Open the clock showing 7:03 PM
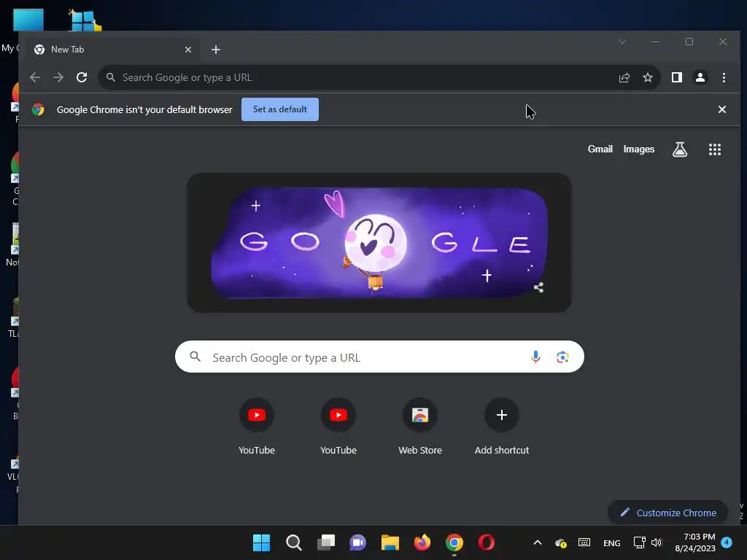747x560 pixels. click(x=695, y=542)
